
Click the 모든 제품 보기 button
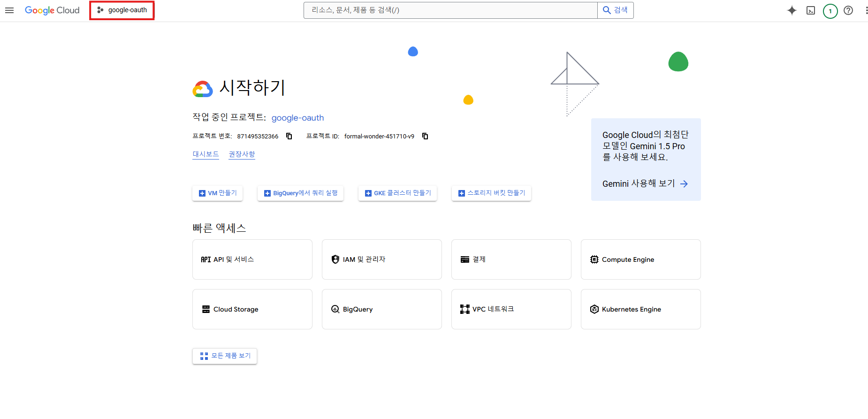225,356
